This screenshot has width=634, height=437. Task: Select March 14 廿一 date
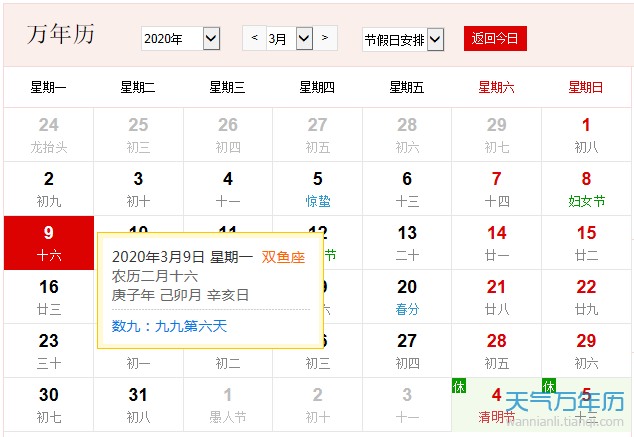[x=497, y=243]
